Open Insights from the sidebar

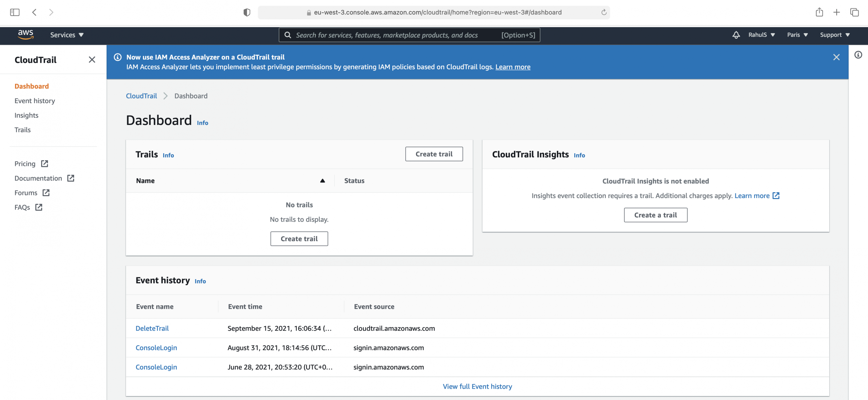click(x=26, y=115)
